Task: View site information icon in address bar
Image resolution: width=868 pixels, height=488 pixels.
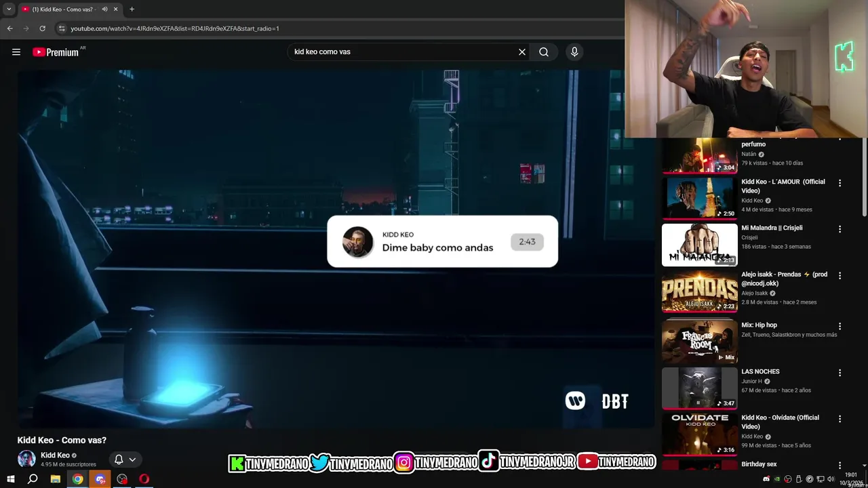Action: 62,28
